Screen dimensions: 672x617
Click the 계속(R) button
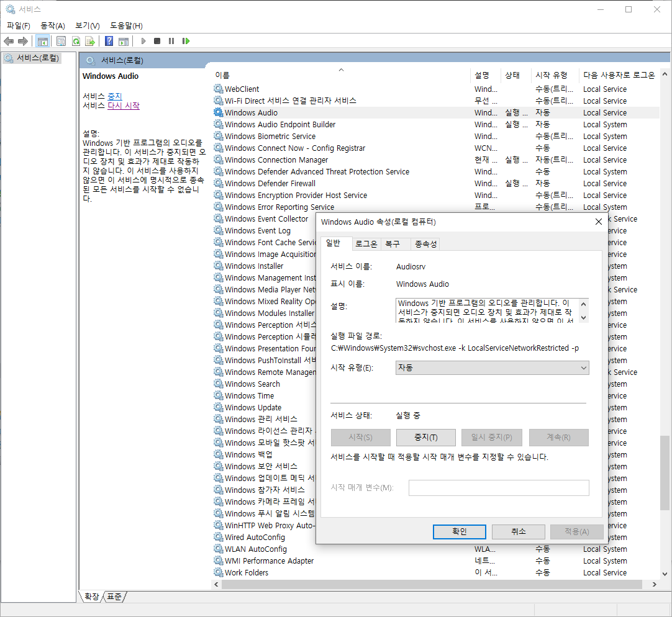click(559, 438)
